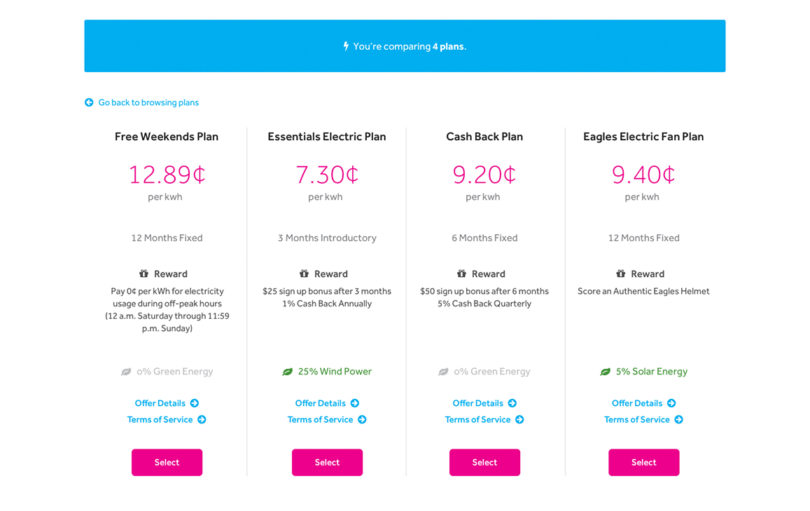Open Terms of Service for Eagles Electric Fan Plan

click(637, 420)
